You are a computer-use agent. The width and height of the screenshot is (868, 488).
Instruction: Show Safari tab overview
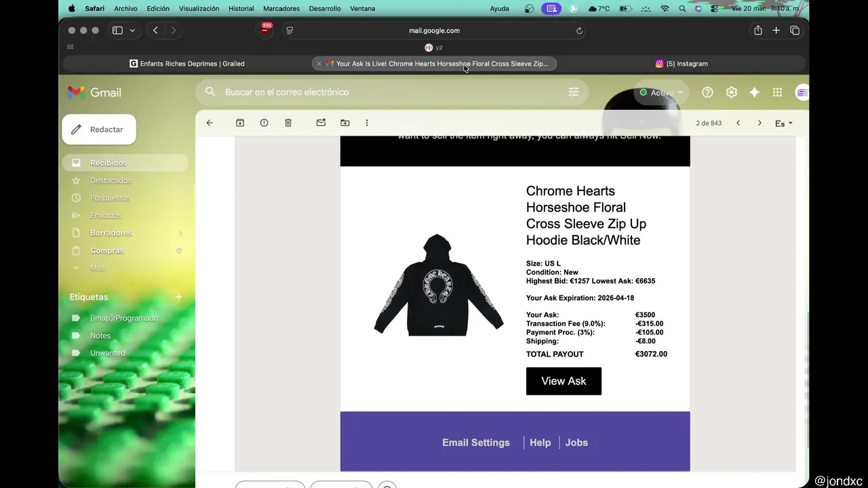pos(795,30)
